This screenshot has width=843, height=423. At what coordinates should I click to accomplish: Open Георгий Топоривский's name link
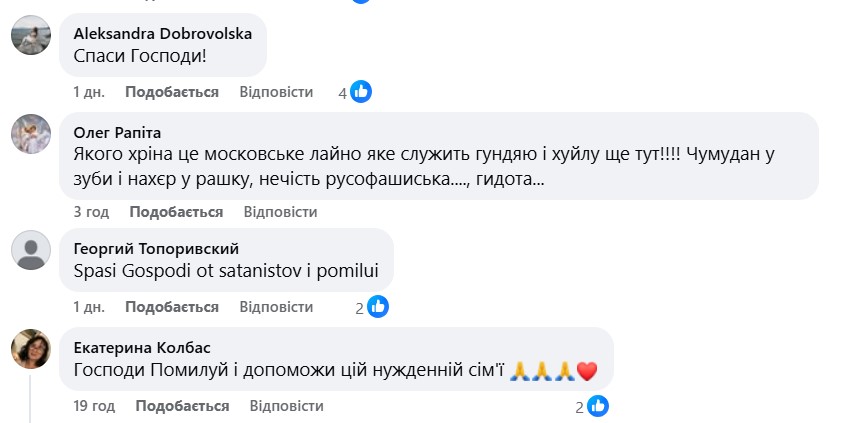click(x=157, y=248)
